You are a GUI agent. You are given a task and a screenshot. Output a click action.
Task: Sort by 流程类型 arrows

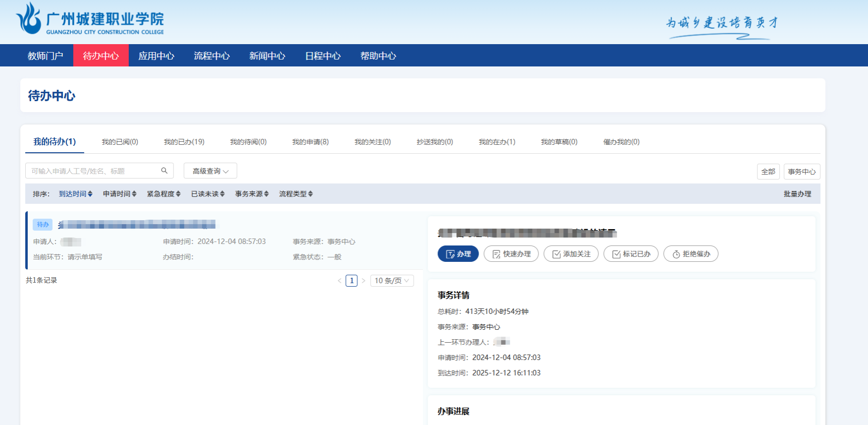tap(310, 194)
